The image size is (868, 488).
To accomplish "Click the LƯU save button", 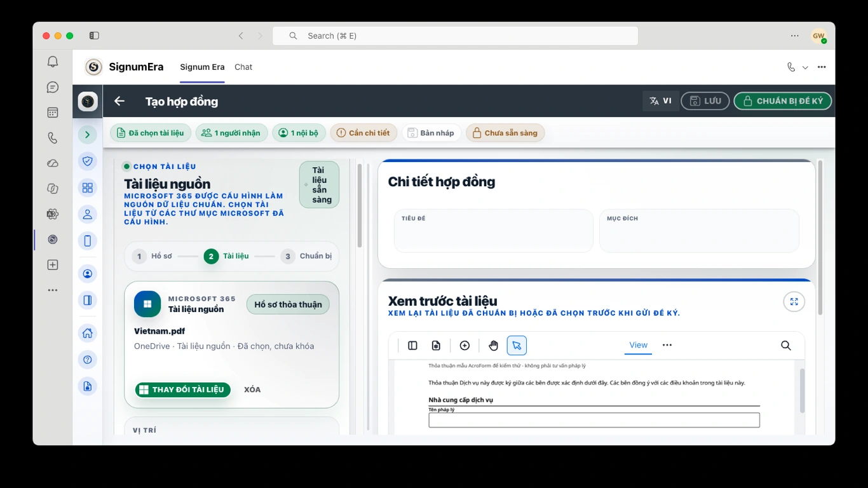I will click(x=705, y=101).
